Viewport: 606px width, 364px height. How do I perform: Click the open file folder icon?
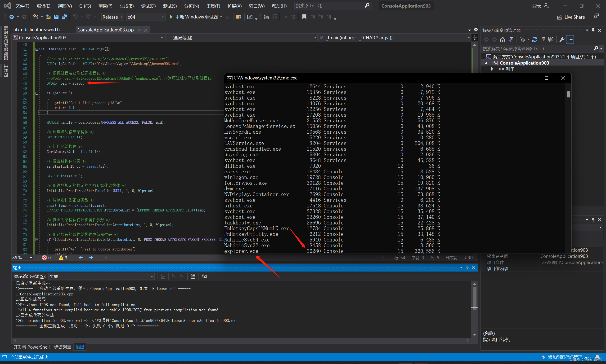(x=48, y=17)
